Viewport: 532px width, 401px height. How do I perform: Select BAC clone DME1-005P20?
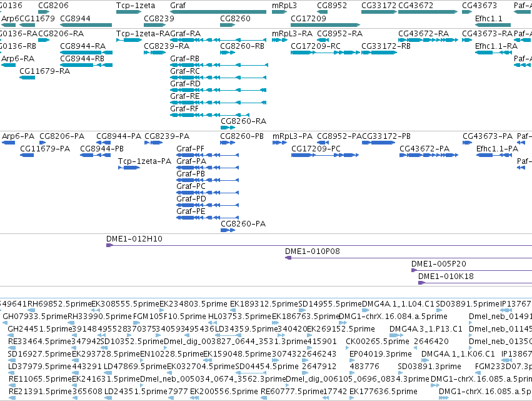tap(471, 270)
